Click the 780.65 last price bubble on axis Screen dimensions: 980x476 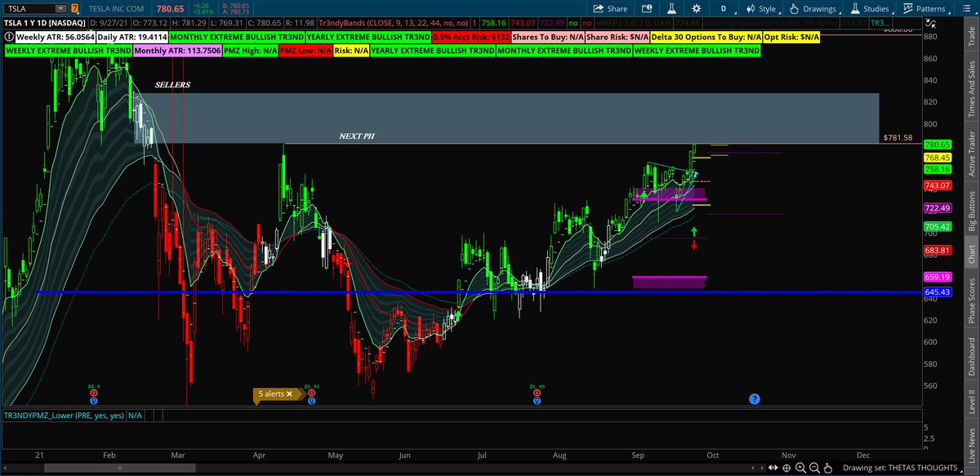936,145
